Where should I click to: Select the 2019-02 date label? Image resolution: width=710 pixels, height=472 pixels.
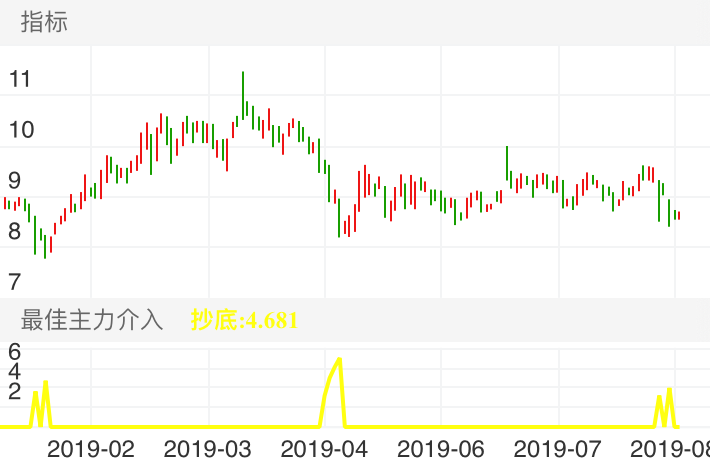click(x=90, y=448)
